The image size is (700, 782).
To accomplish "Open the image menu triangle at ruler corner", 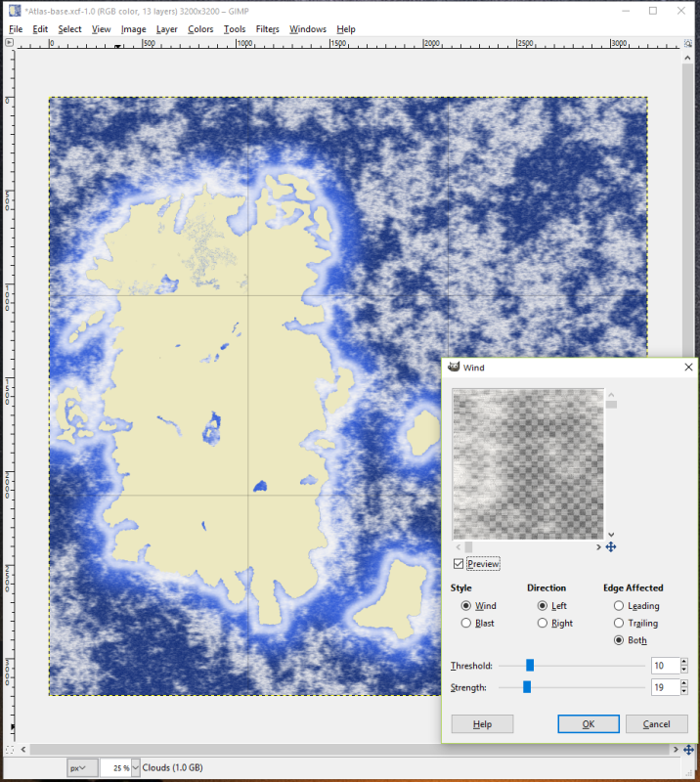I will (x=9, y=43).
